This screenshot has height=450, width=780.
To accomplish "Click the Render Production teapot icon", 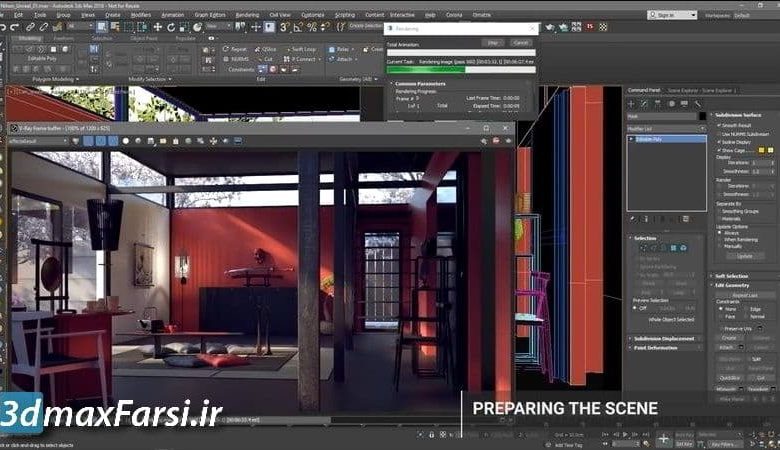I will 564,27.
